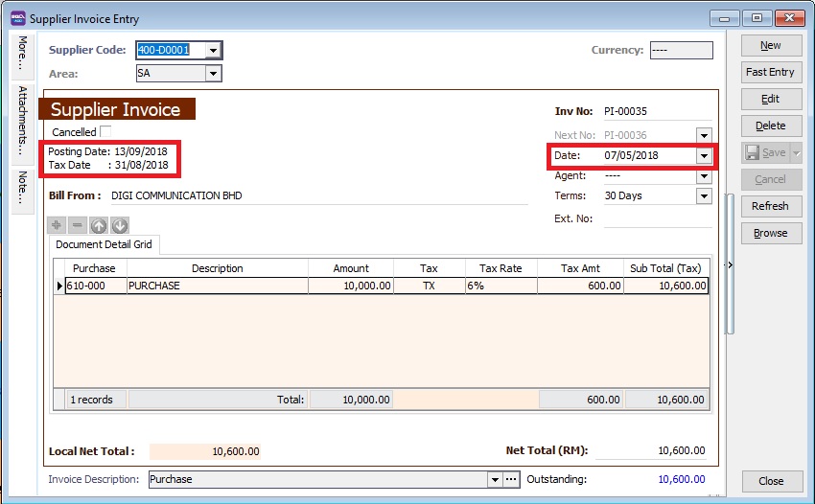
Task: Open the Attachments side tab
Action: 22,122
